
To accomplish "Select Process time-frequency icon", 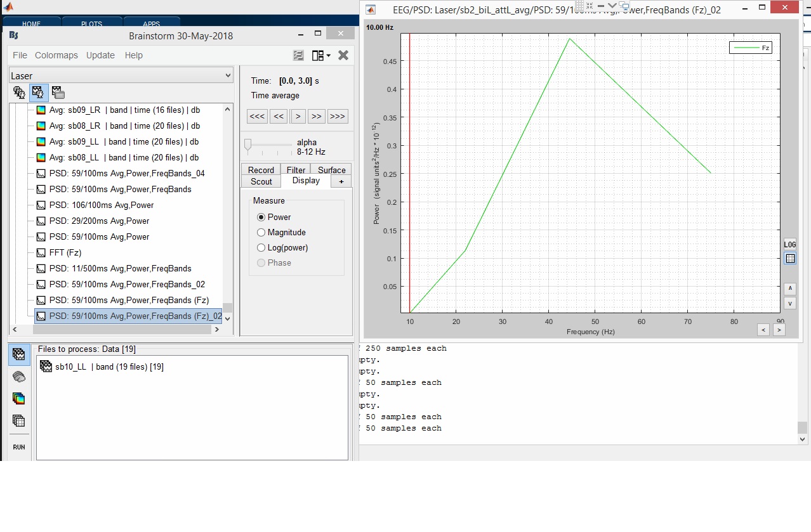I will 19,398.
